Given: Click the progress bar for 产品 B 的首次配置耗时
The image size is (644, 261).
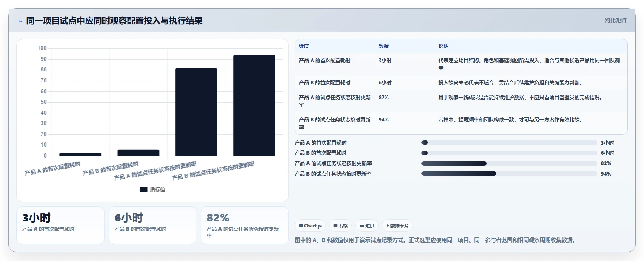Looking at the screenshot, I should click(509, 153).
